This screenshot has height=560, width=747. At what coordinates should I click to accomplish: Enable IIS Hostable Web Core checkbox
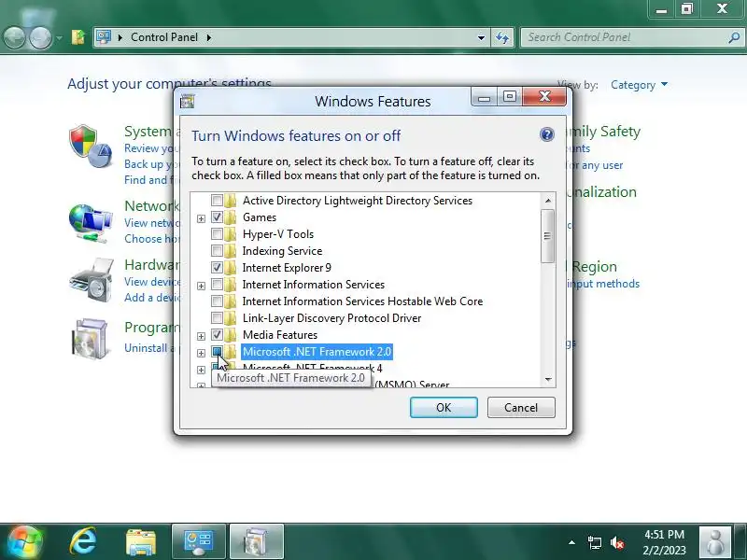click(217, 301)
